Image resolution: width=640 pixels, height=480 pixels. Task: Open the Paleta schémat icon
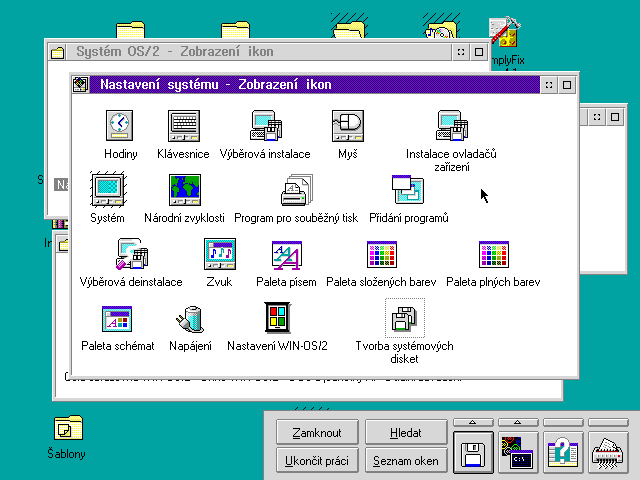(x=117, y=318)
